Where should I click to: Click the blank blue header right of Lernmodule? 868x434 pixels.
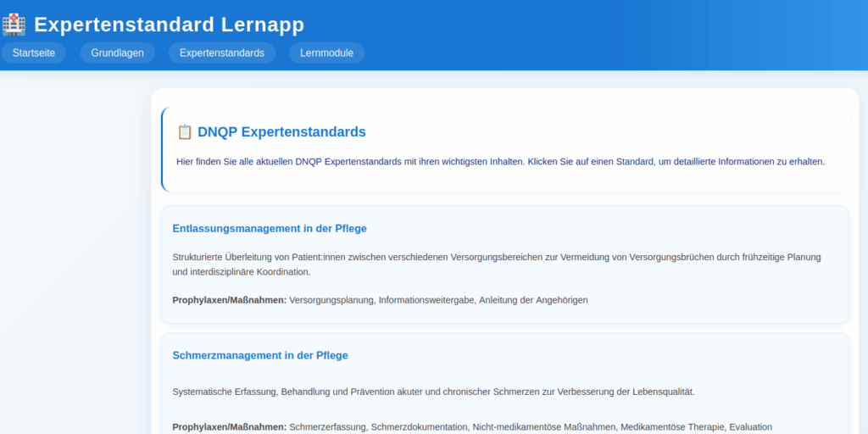click(x=610, y=53)
